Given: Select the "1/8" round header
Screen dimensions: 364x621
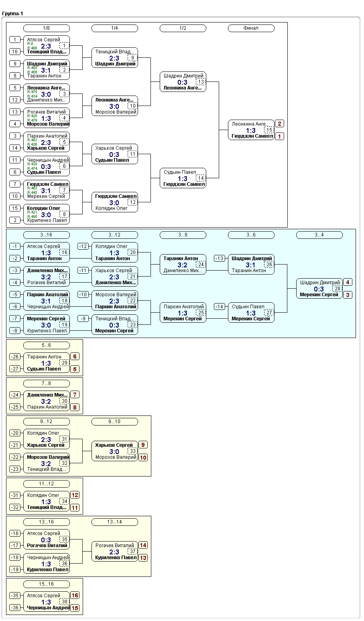Looking at the screenshot, I should click(x=47, y=28).
